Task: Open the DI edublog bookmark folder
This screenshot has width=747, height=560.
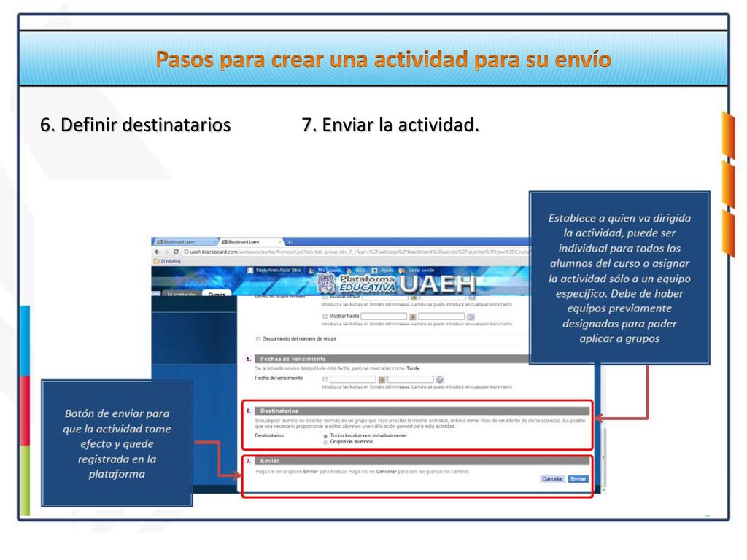Action: pos(168,261)
